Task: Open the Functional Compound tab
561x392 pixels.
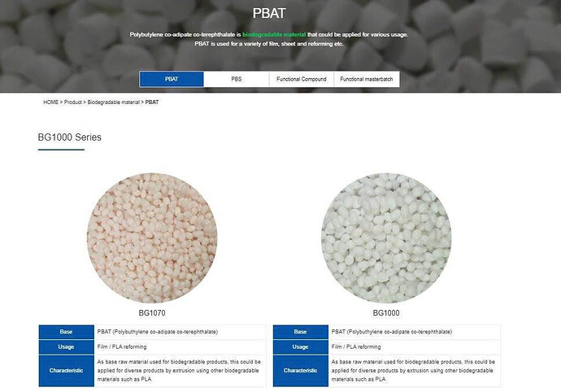Action: 302,79
